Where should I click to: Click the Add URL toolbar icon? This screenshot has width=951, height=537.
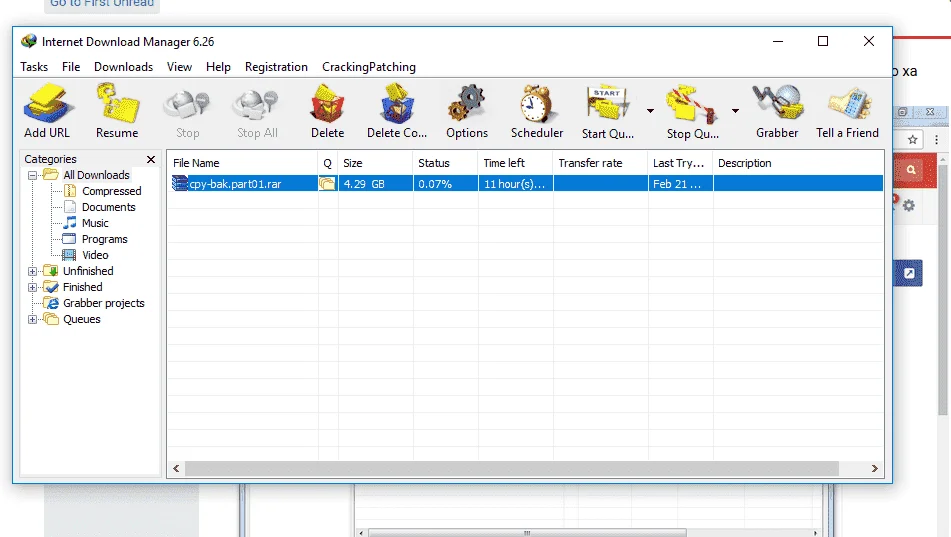[x=47, y=111]
